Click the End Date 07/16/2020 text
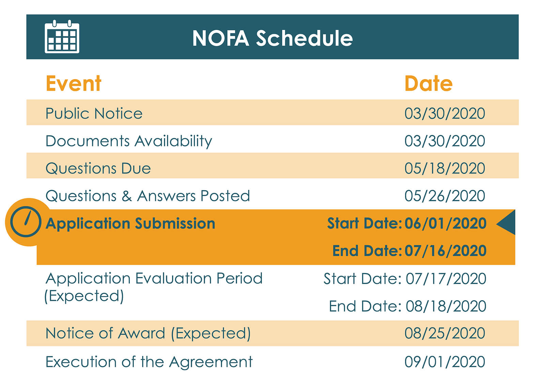Screen dimensions: 545x392 409,251
